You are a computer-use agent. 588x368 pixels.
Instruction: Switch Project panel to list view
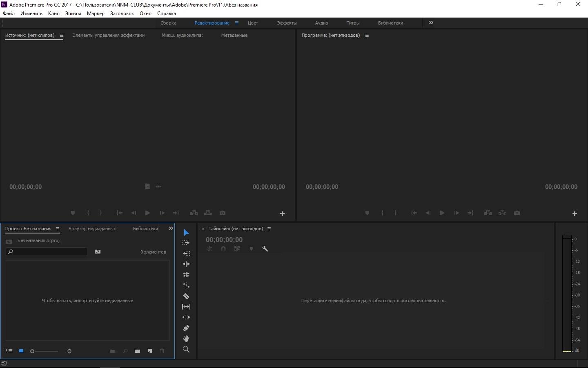coord(9,351)
